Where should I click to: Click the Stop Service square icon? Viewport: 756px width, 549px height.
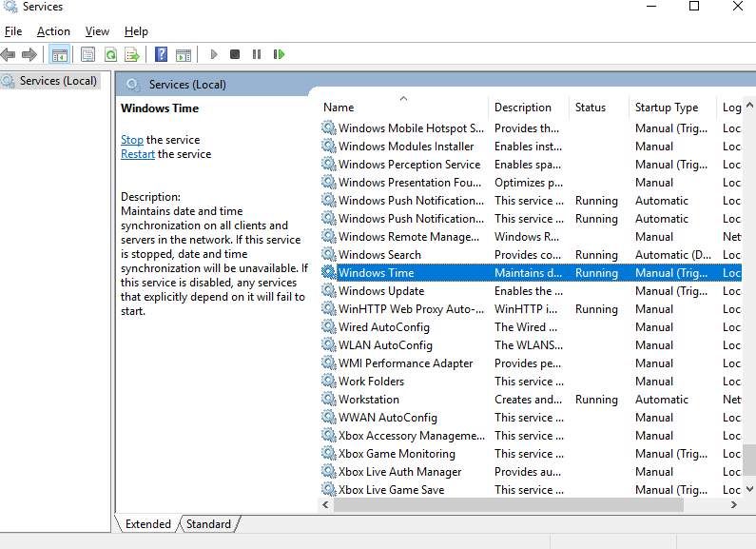(x=235, y=54)
